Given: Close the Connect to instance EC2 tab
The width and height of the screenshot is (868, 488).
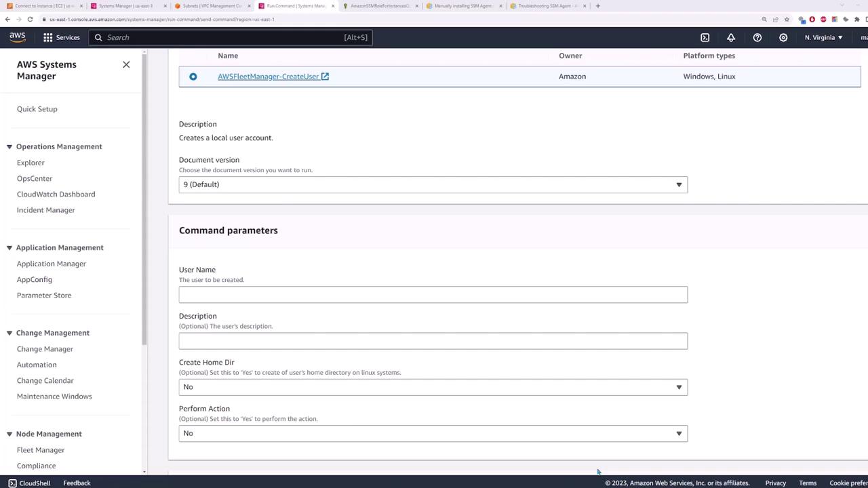Looking at the screenshot, I should click(x=81, y=6).
